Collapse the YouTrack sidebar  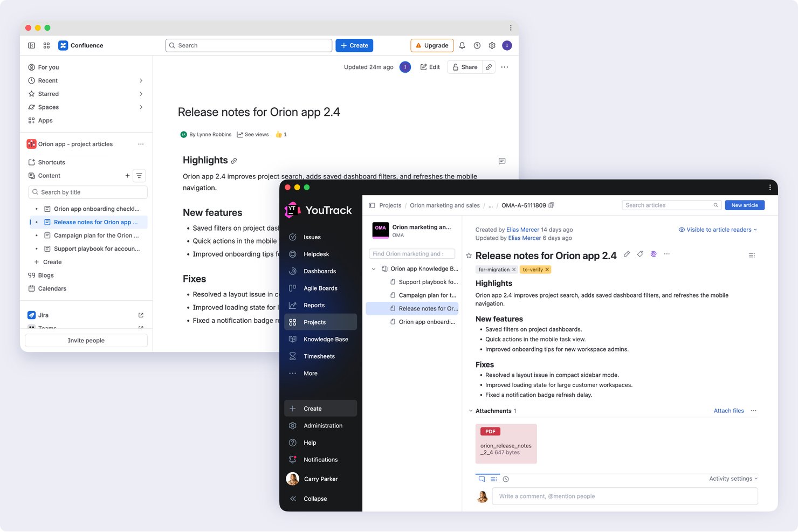click(x=320, y=499)
